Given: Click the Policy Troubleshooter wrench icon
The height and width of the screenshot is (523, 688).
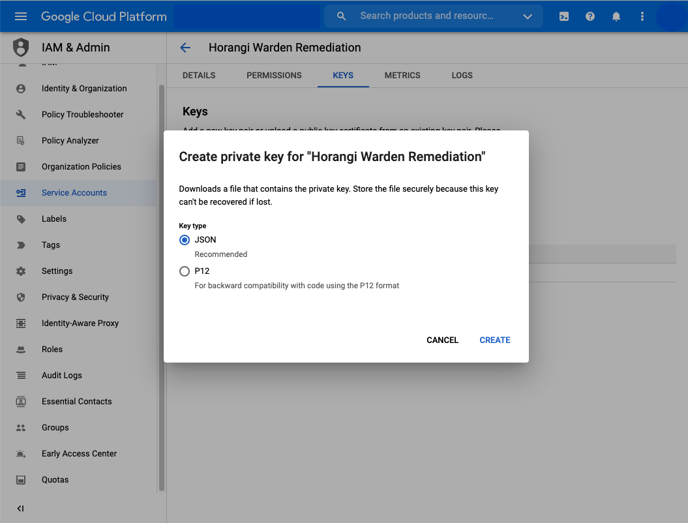Looking at the screenshot, I should [21, 115].
